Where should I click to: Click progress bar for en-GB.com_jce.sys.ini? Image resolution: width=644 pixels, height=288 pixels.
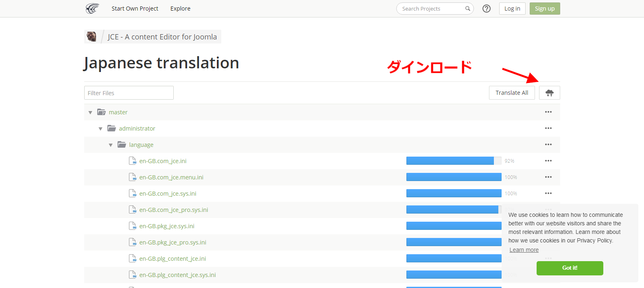[x=454, y=193]
